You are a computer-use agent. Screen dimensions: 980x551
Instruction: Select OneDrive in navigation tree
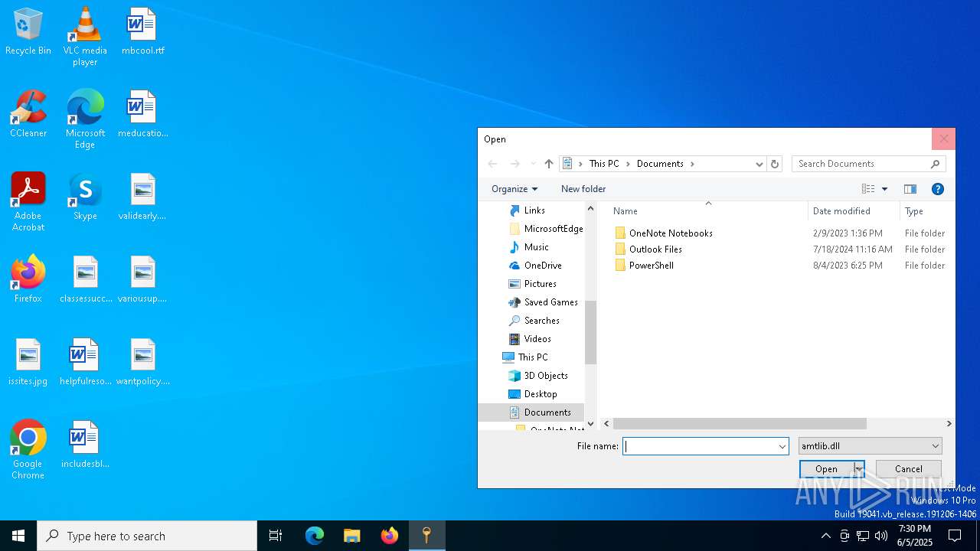click(543, 266)
